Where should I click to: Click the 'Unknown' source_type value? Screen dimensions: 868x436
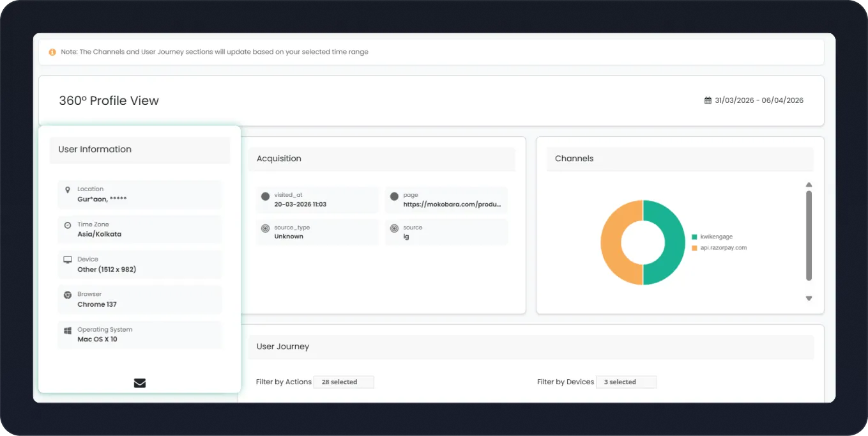(x=289, y=237)
